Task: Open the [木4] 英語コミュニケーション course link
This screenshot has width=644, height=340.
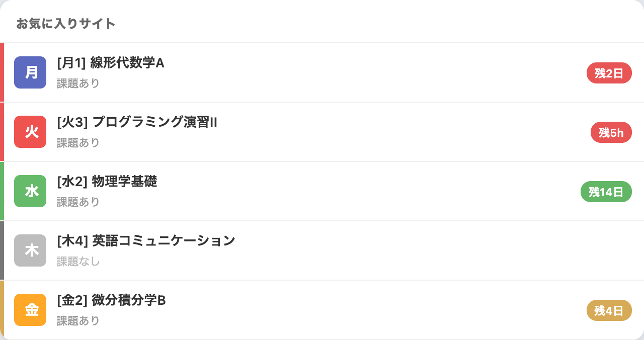Action: coord(145,241)
